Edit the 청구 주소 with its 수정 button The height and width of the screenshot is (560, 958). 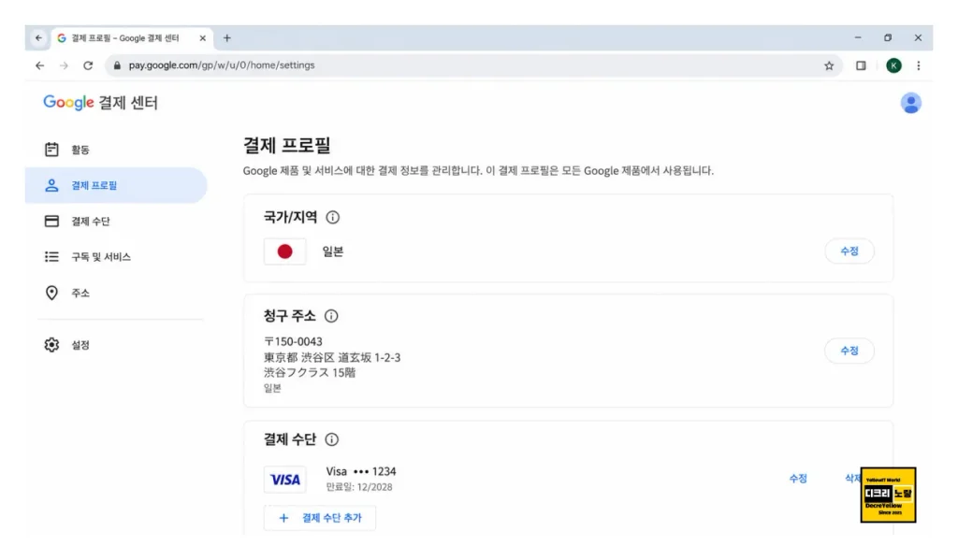(849, 351)
